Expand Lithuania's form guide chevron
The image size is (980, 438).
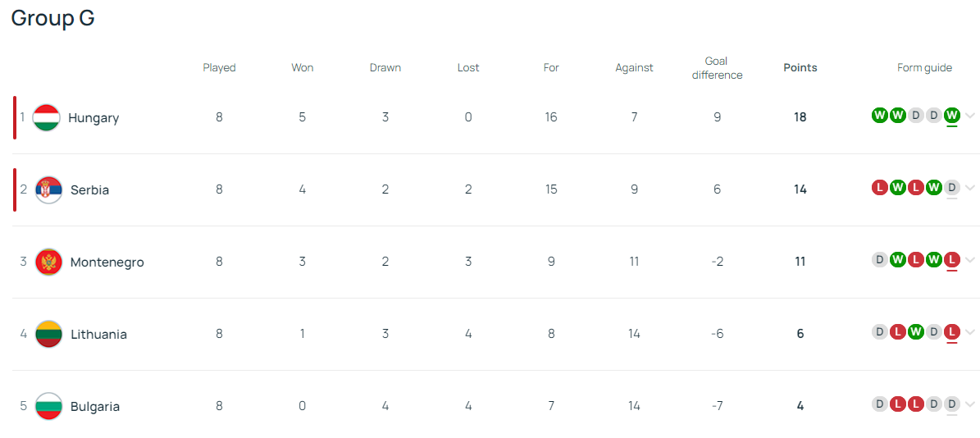970,332
